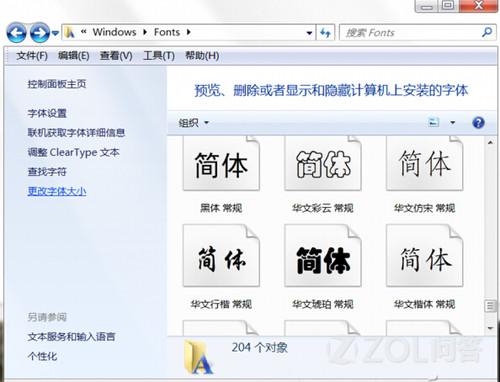Open the address bar history dropdown
Image resolution: width=500 pixels, height=382 pixels.
pos(309,33)
